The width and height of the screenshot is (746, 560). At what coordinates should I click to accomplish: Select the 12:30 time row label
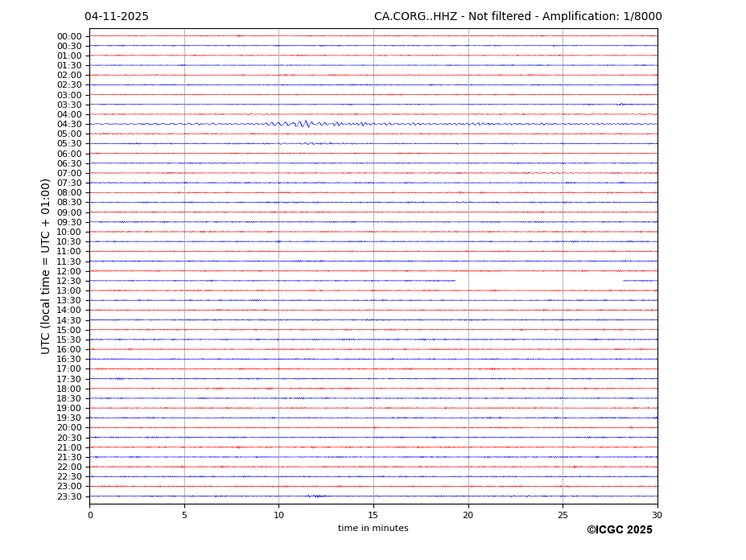click(x=68, y=281)
